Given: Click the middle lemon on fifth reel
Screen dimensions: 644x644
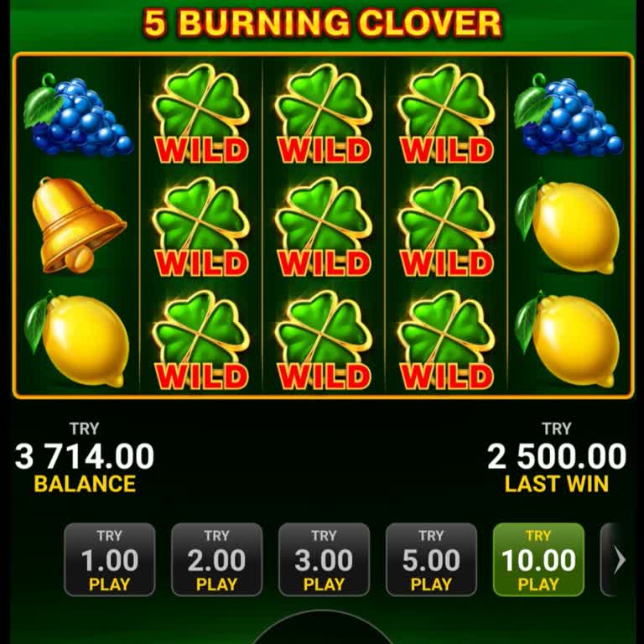Looking at the screenshot, I should click(568, 226).
